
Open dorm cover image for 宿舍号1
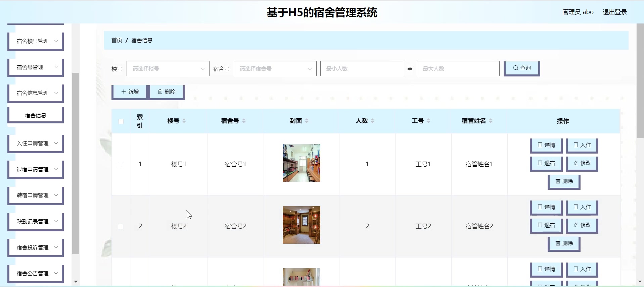coord(302,163)
